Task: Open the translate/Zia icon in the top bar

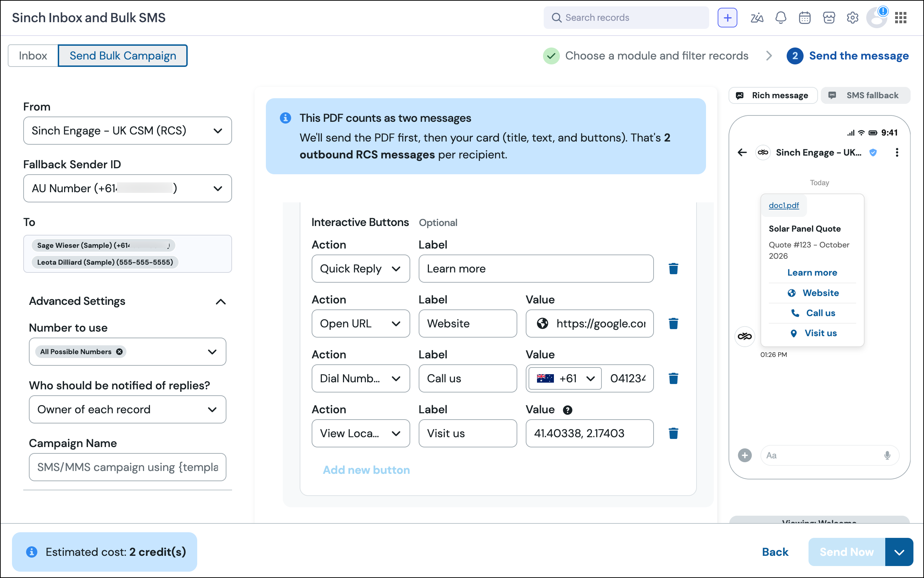Action: coord(756,18)
